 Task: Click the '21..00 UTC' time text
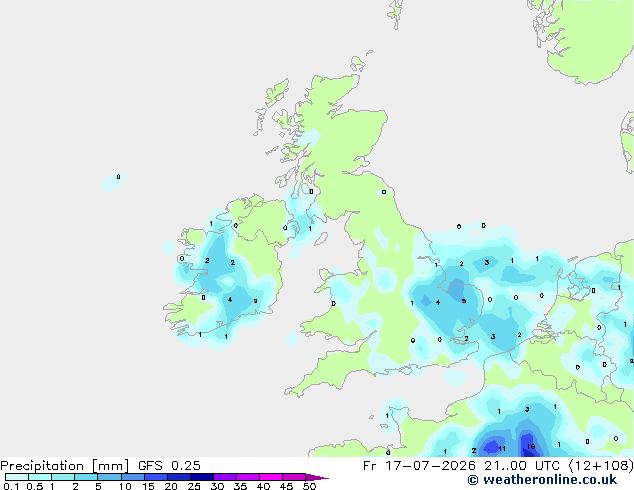[x=522, y=466]
